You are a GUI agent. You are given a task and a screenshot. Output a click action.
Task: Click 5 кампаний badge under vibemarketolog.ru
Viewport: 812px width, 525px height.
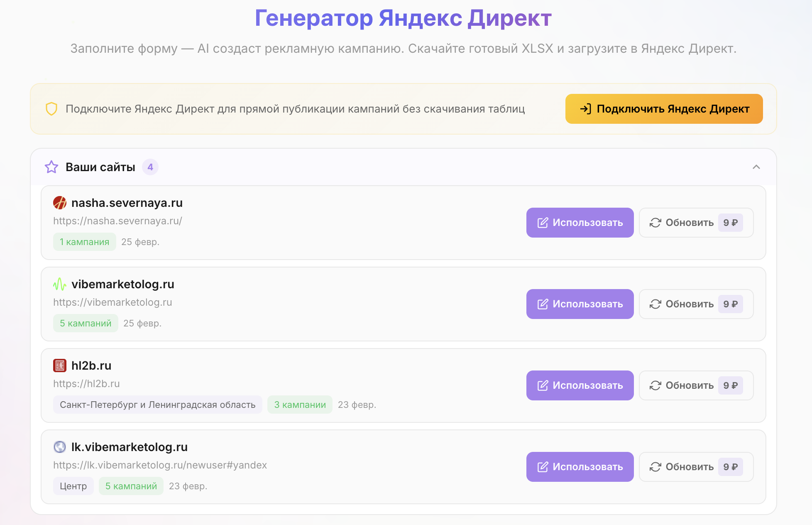pyautogui.click(x=86, y=323)
